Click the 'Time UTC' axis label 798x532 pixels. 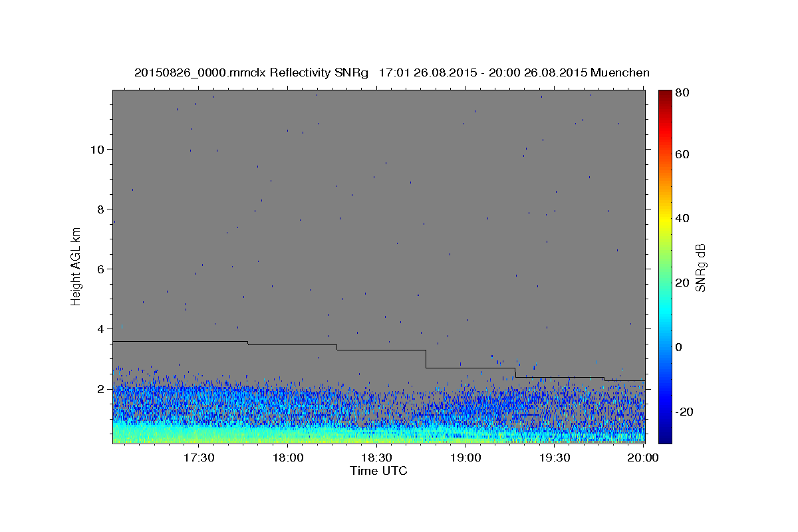pyautogui.click(x=378, y=471)
